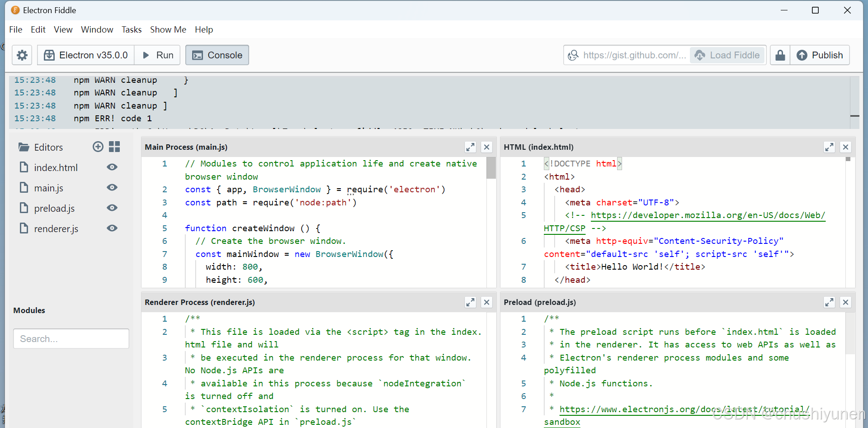Maximize the HTML (index.html) editor
The image size is (868, 428).
tap(829, 147)
